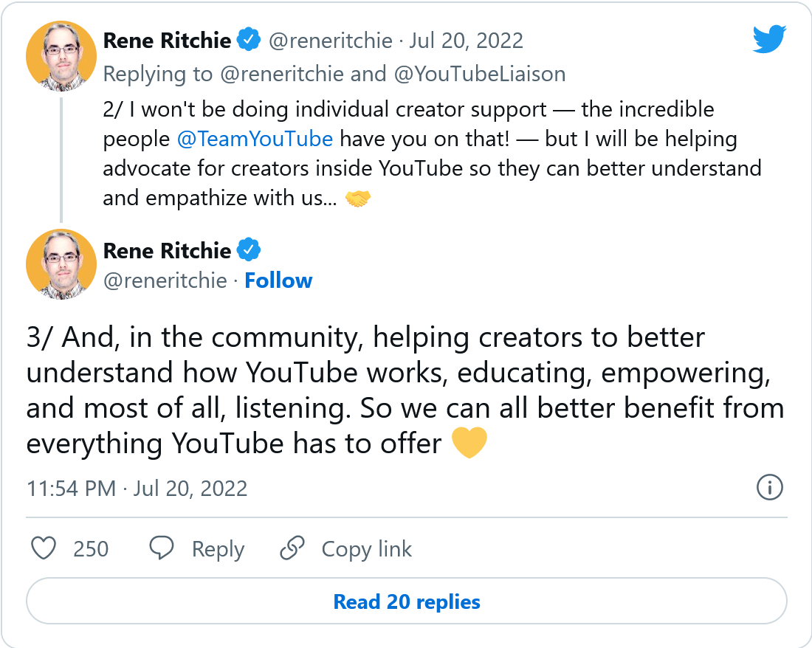Image resolution: width=812 pixels, height=648 pixels.
Task: Click the Reply label
Action: coord(218,549)
